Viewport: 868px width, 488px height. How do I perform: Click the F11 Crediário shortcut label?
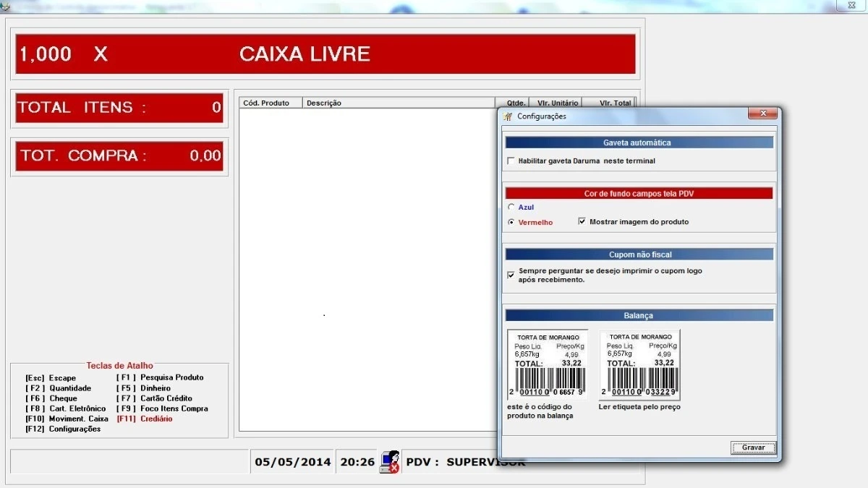[145, 419]
